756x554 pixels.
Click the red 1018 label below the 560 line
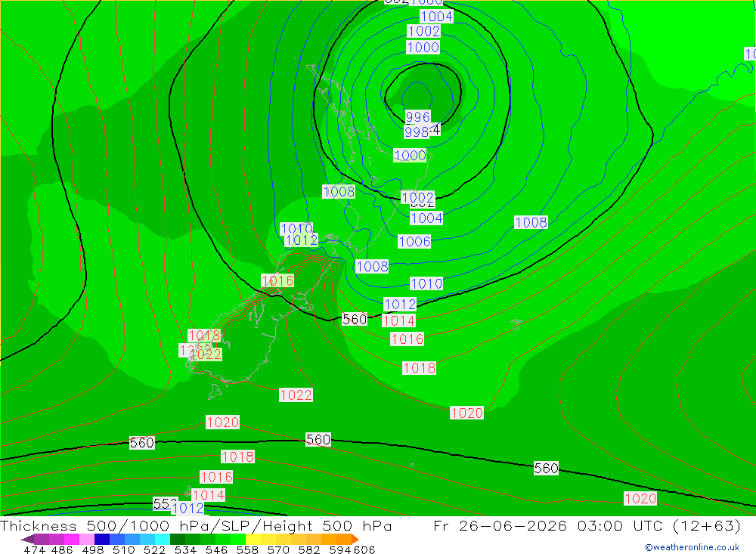click(237, 456)
